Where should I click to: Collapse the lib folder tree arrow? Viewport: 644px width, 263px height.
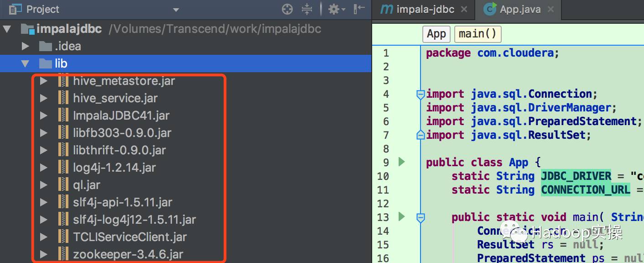(26, 63)
